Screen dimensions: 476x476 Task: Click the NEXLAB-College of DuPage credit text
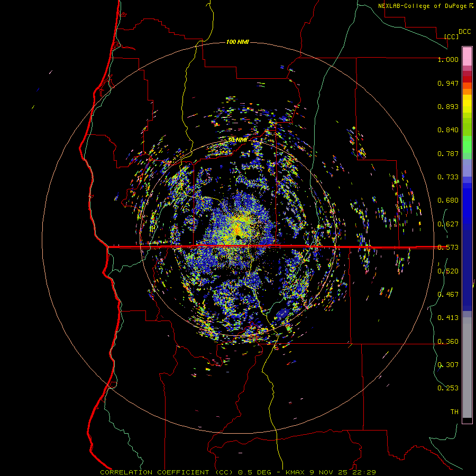pos(422,6)
